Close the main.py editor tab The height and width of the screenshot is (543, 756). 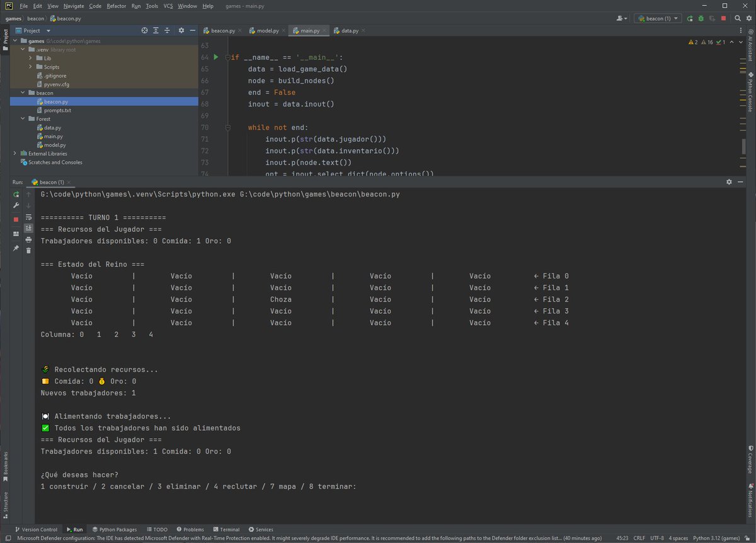325,30
